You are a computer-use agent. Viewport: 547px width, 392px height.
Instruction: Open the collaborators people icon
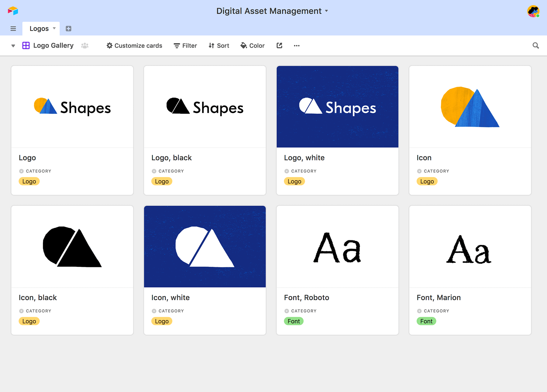pos(85,46)
